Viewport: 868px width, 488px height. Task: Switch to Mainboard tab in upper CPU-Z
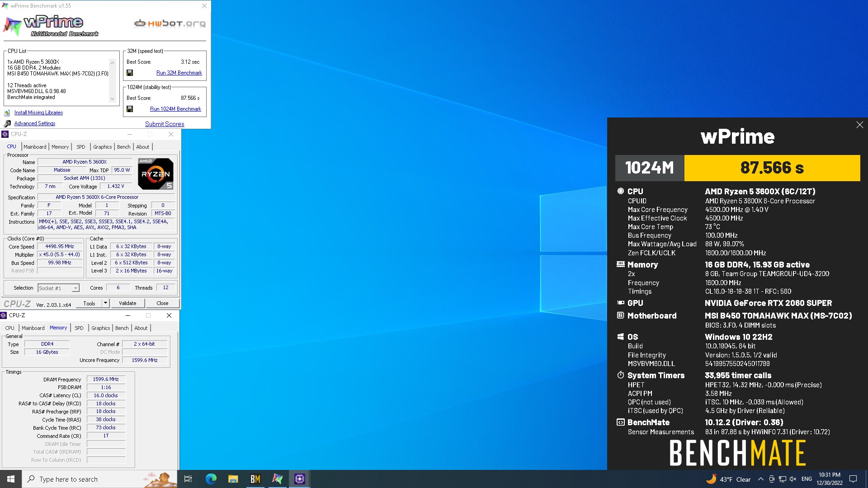click(35, 147)
